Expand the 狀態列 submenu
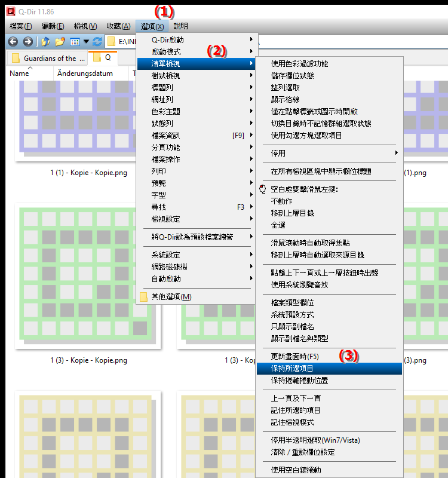The image size is (448, 478). [196, 124]
